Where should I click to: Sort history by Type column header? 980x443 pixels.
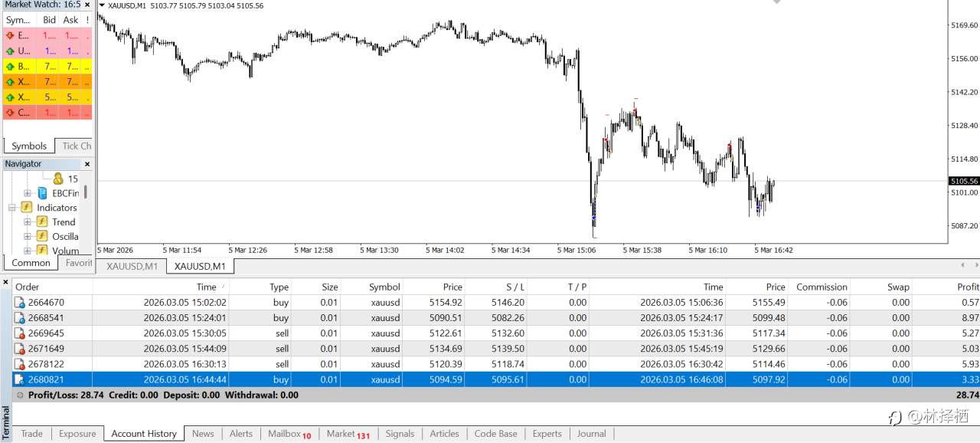coord(260,287)
